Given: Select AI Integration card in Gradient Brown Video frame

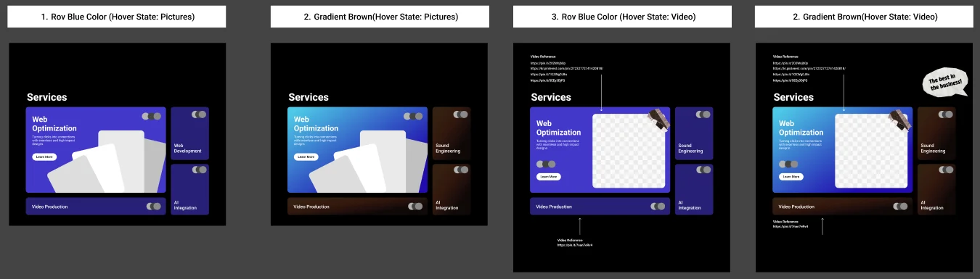Looking at the screenshot, I should click(x=936, y=189).
